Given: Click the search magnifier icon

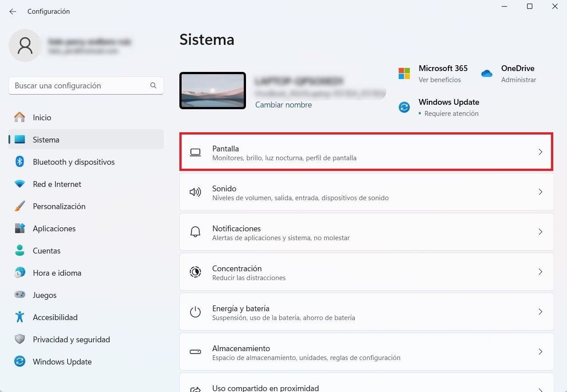Looking at the screenshot, I should coord(153,86).
